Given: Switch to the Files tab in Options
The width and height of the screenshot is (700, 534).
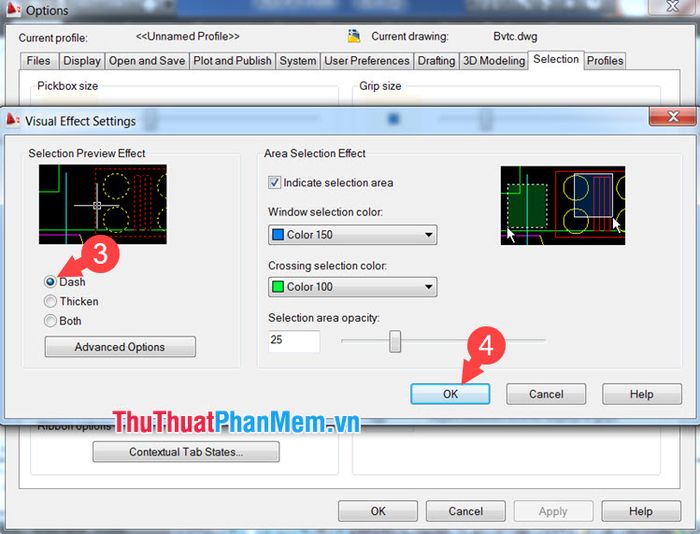Looking at the screenshot, I should (x=39, y=61).
